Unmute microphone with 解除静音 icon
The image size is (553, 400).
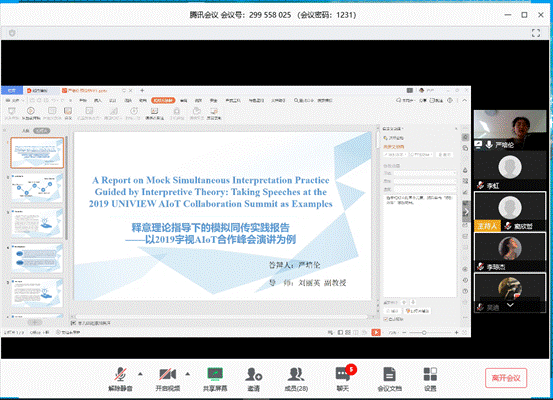pos(120,379)
